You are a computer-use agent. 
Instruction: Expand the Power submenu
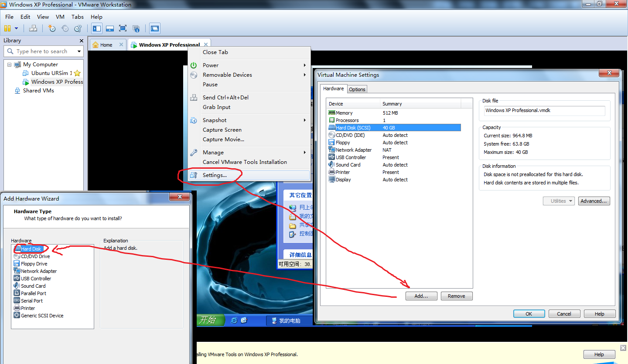(249, 65)
